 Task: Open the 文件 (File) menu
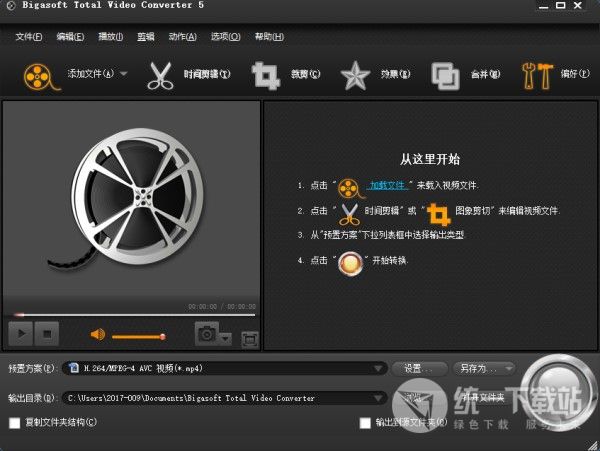point(28,37)
